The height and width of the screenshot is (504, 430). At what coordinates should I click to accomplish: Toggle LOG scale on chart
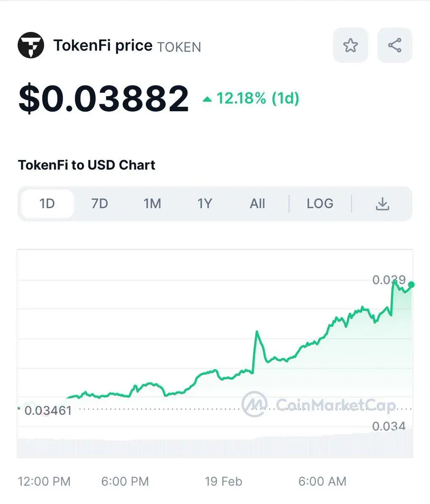320,204
